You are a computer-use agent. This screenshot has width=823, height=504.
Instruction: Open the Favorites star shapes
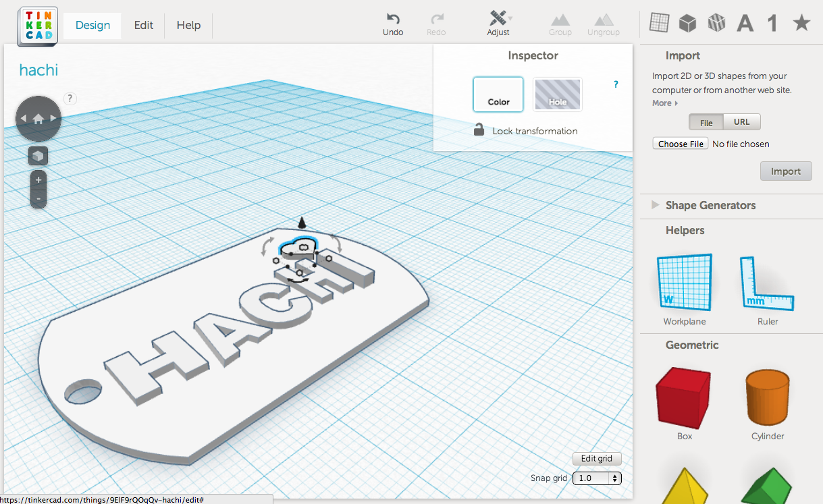click(x=801, y=24)
